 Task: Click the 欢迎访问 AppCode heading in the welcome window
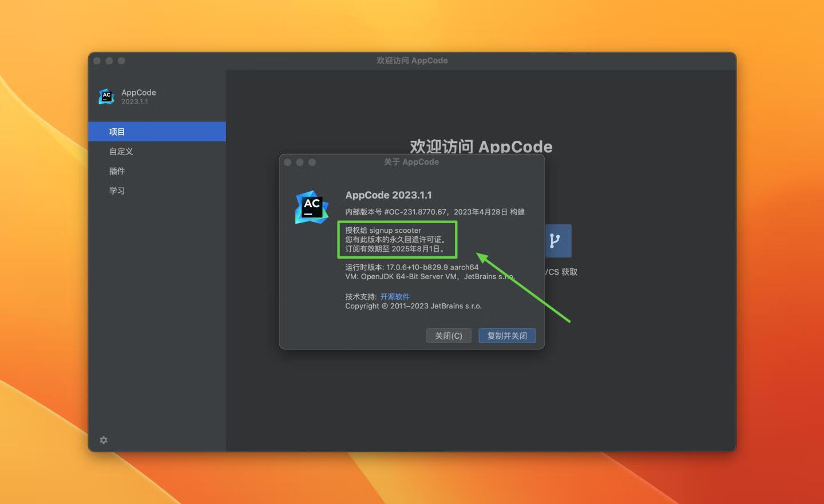coord(481,146)
